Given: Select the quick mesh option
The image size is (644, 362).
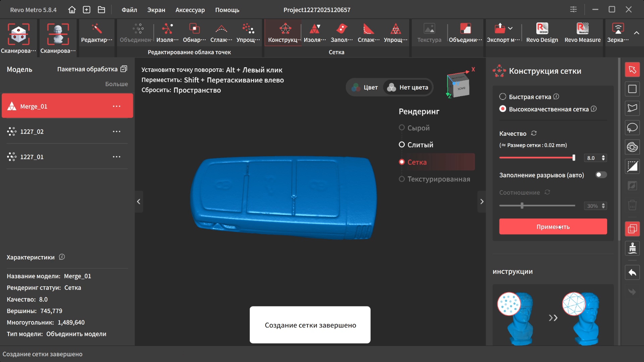Looking at the screenshot, I should [502, 97].
